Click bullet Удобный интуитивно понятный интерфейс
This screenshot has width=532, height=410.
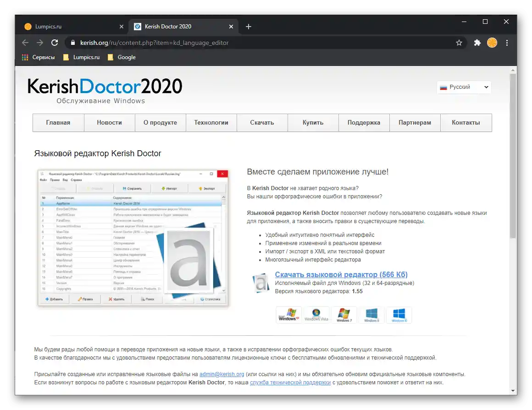click(320, 235)
